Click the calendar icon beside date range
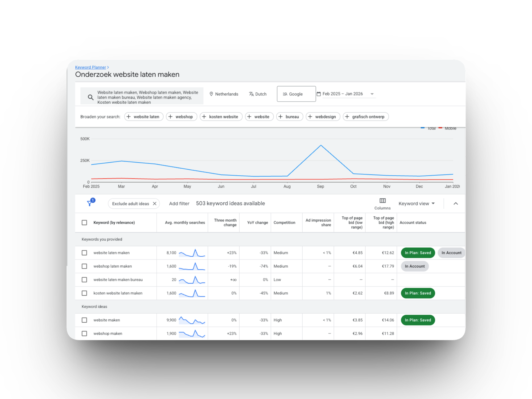The height and width of the screenshot is (399, 532). point(319,94)
